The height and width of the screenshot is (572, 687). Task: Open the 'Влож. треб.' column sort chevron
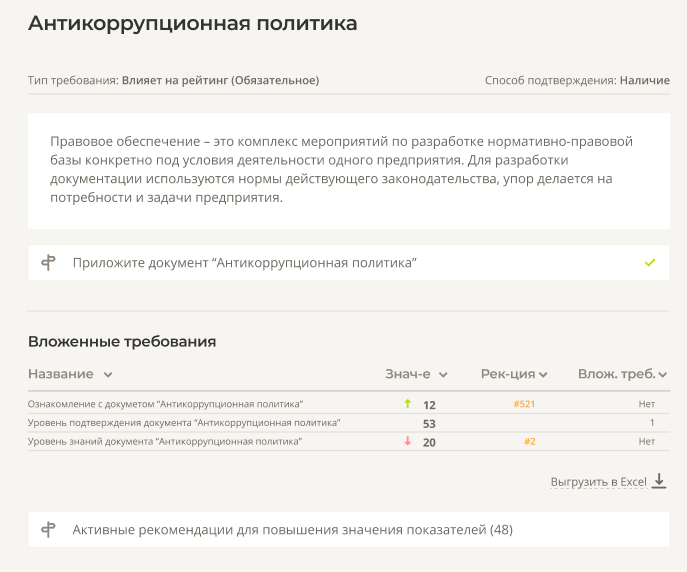pos(662,374)
